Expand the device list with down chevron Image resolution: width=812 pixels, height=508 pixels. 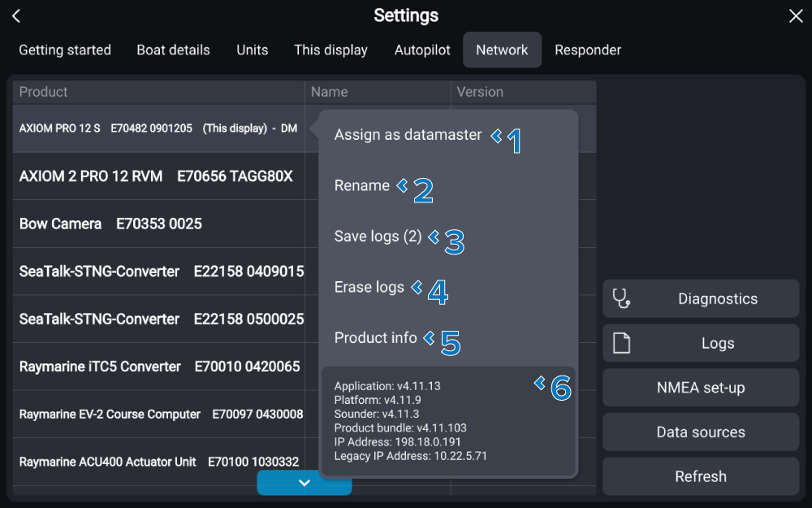(304, 483)
